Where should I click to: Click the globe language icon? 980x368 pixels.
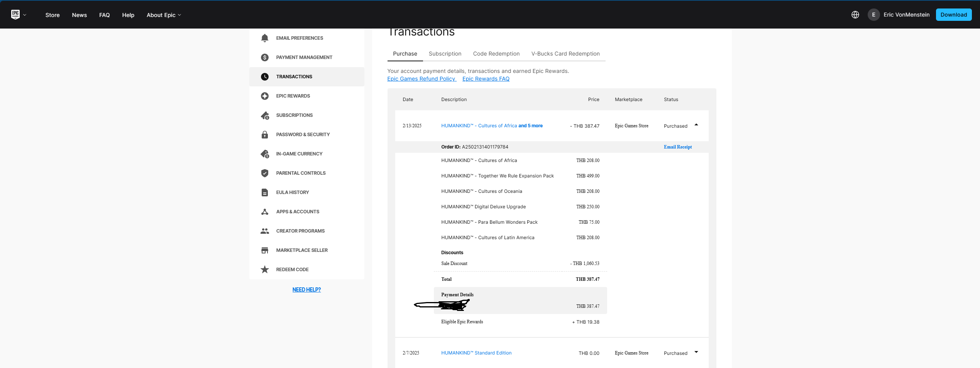click(855, 15)
